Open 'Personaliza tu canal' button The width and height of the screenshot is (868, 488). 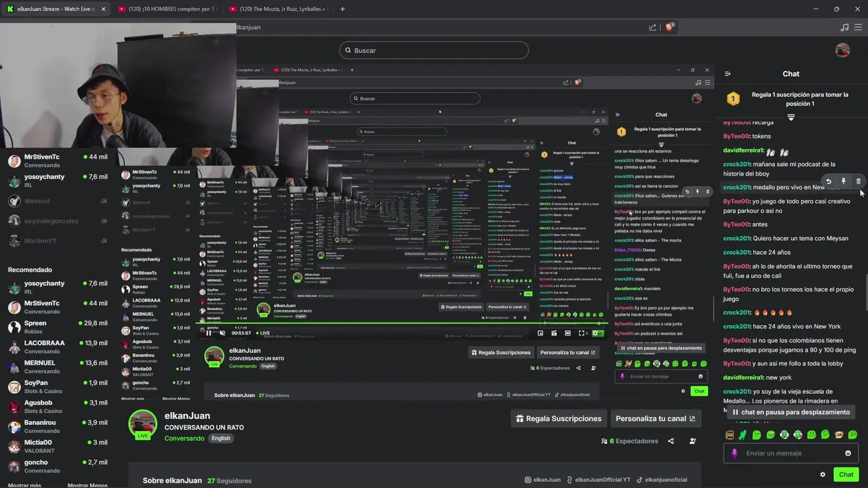pos(656,419)
